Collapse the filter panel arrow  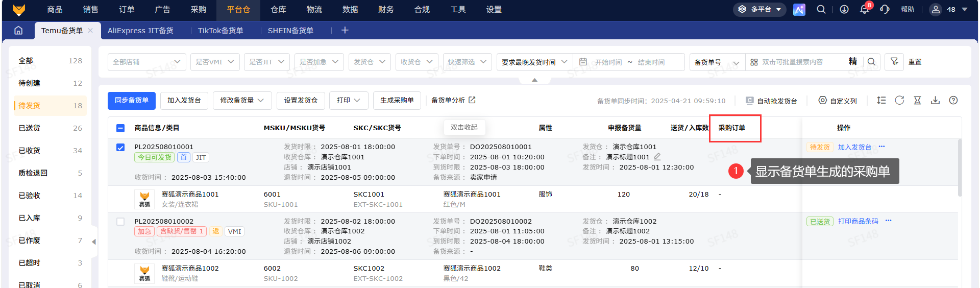click(534, 80)
